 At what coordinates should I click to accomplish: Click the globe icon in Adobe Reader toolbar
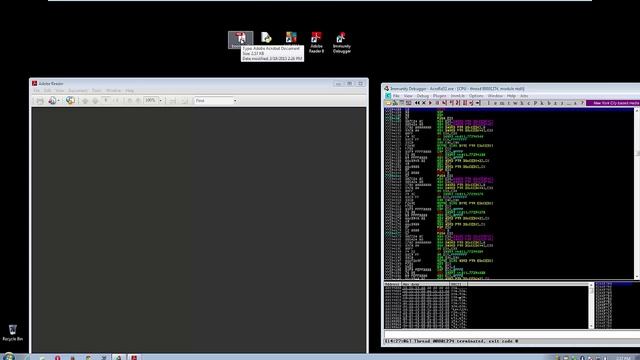point(70,100)
